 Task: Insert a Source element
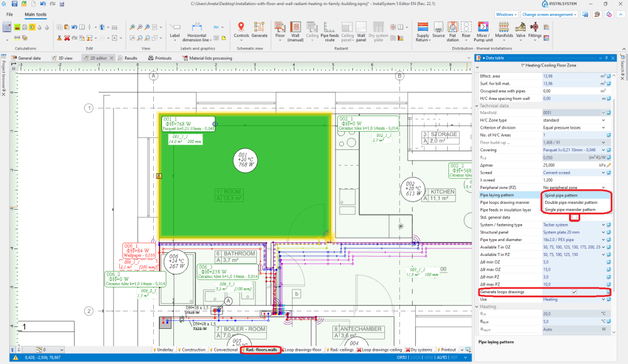coord(438,30)
